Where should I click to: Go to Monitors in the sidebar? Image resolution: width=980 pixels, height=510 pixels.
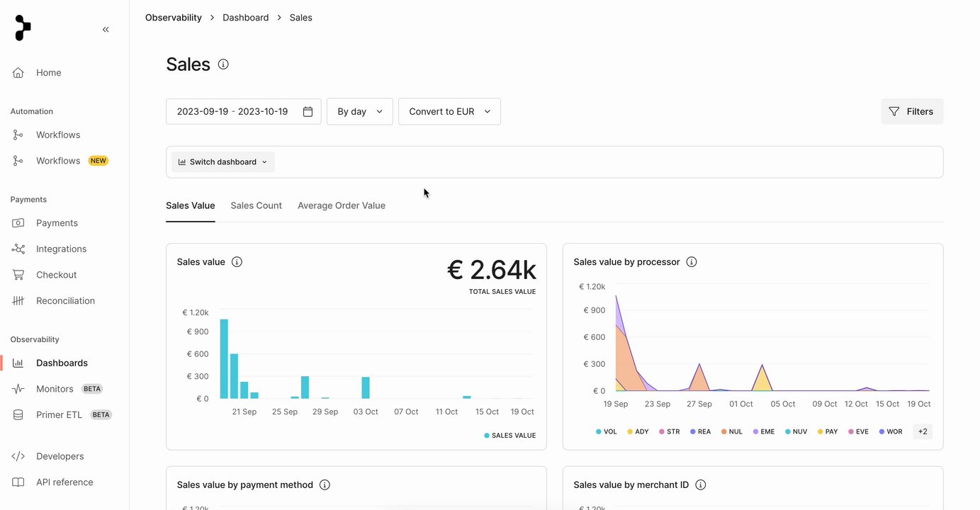pyautogui.click(x=55, y=389)
